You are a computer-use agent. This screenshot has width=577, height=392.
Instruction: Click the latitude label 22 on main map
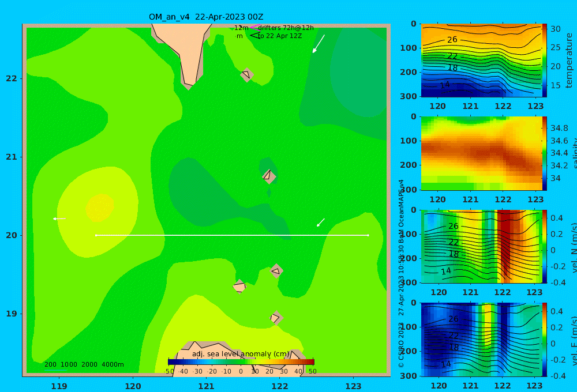pos(12,78)
